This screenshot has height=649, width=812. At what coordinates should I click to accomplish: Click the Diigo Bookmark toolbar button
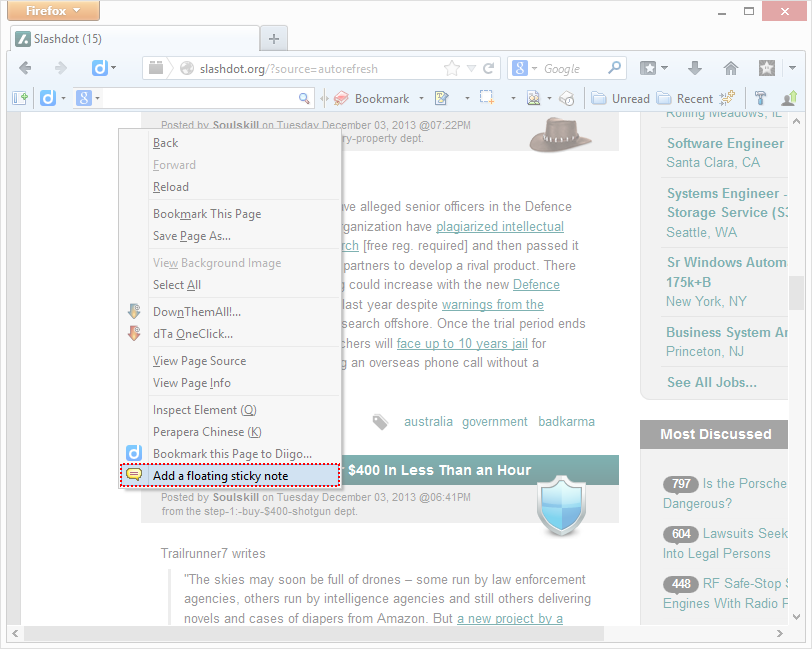[372, 98]
